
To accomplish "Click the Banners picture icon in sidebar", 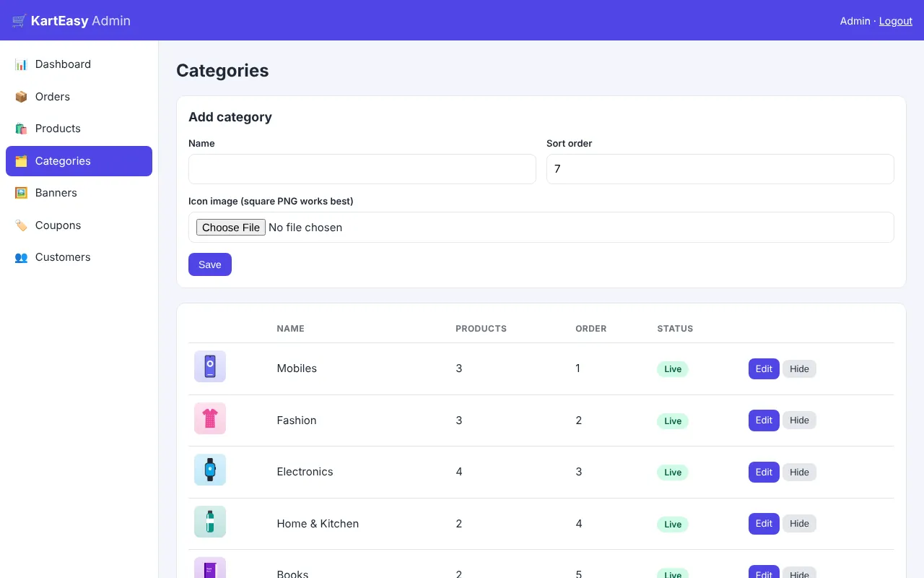I will click(x=21, y=193).
